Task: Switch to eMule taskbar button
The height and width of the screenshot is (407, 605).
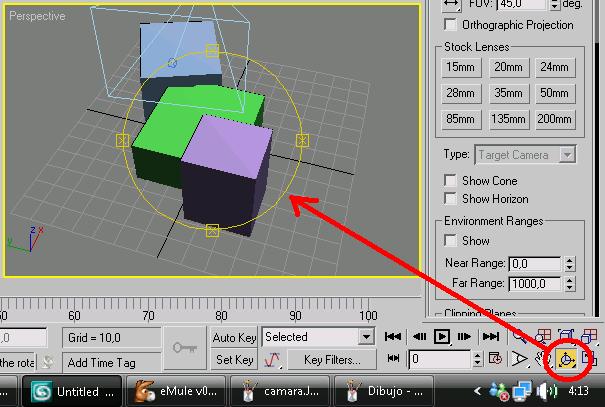Action: point(176,392)
